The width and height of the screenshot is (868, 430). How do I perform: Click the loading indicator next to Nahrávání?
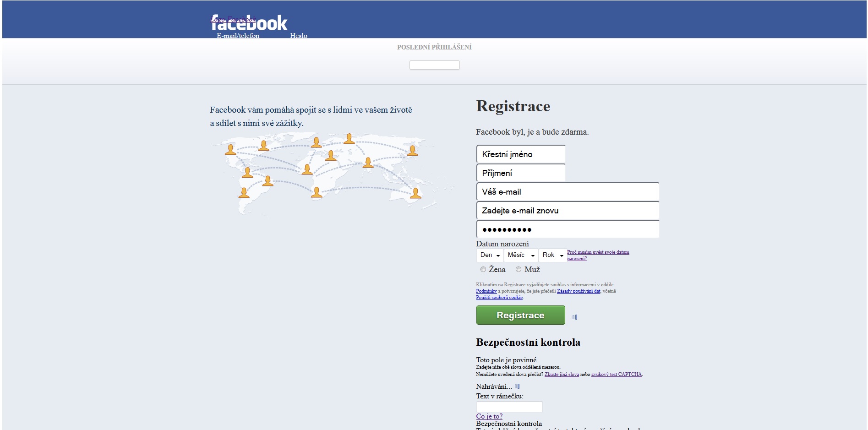517,386
